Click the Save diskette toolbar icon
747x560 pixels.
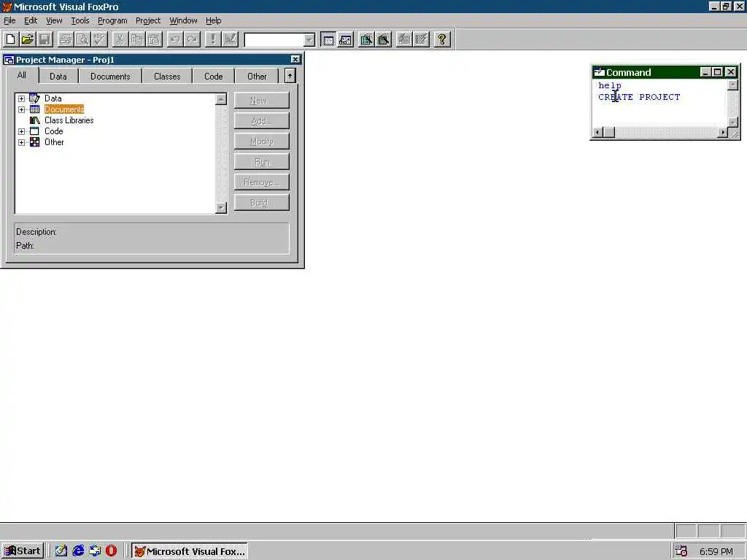[x=44, y=39]
